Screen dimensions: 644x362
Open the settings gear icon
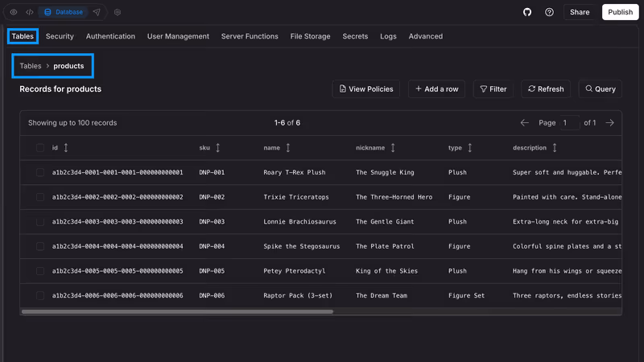(x=118, y=12)
